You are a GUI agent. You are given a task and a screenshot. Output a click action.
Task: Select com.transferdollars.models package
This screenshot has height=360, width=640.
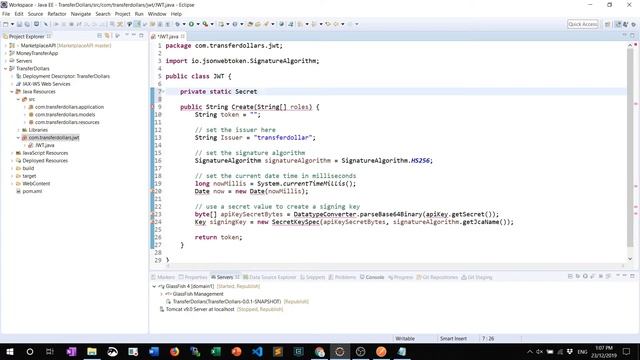(64, 115)
